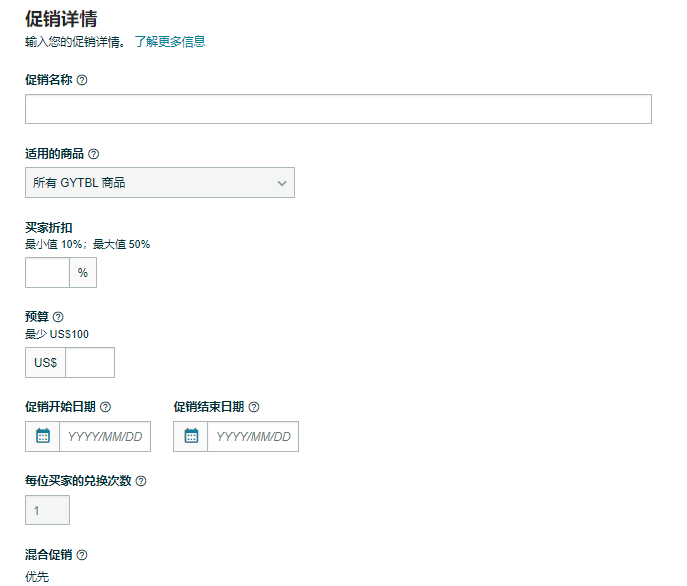
Task: Click help icon next to 促销名称
Action: pos(82,80)
